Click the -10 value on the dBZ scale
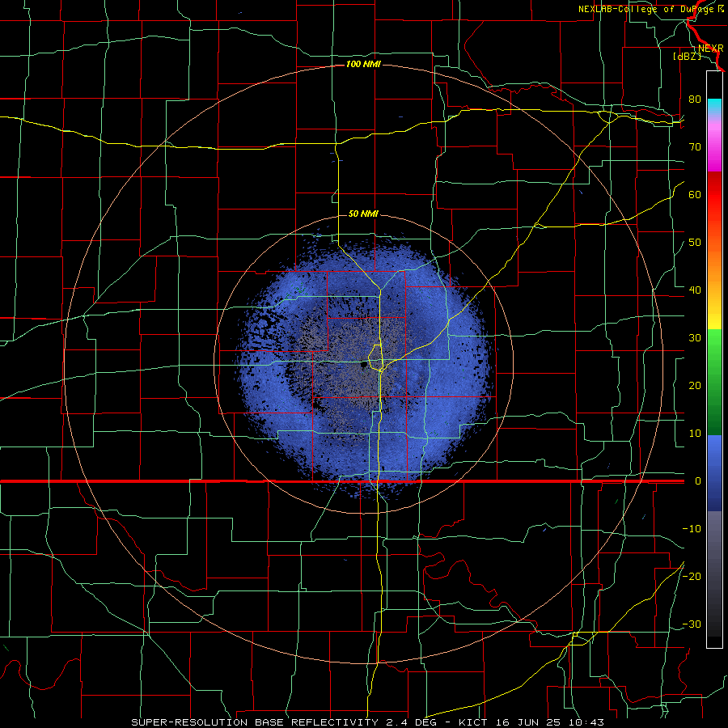The image size is (728, 728). pos(692,528)
